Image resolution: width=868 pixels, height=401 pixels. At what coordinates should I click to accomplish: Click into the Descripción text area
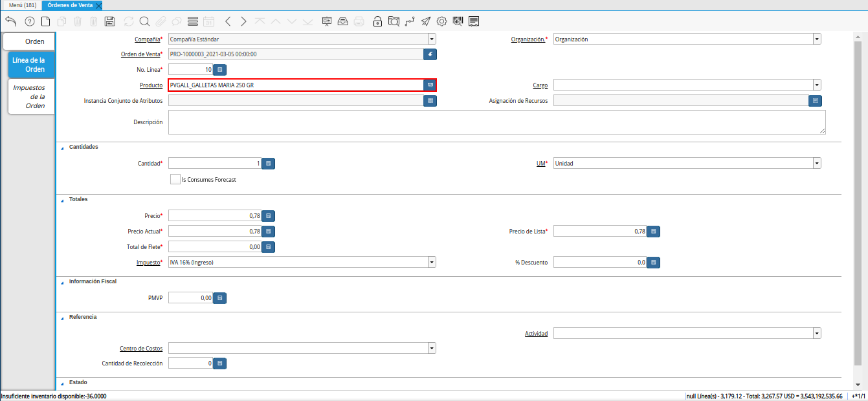point(496,122)
